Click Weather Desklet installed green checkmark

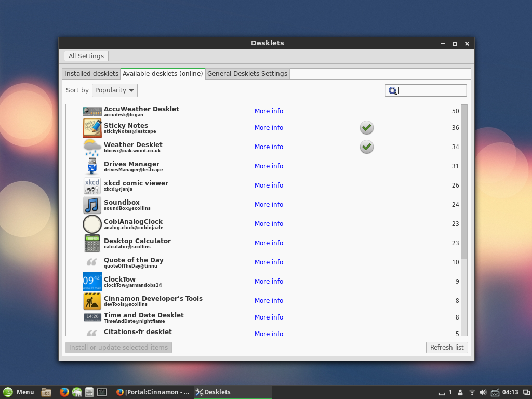tap(367, 147)
